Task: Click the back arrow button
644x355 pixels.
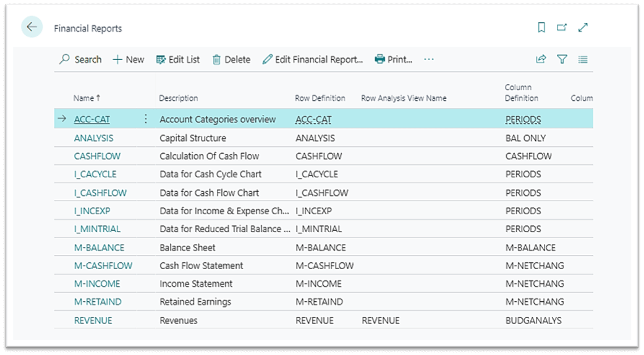Action: [x=32, y=27]
